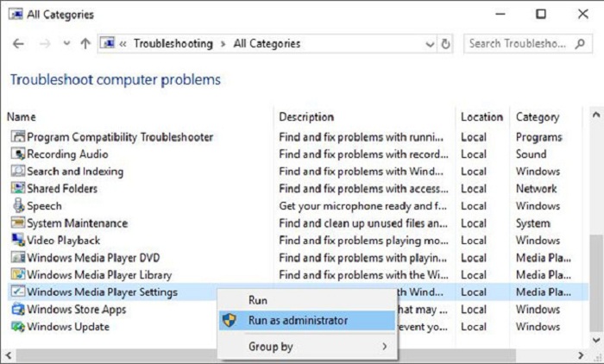Select Windows Media Player Library entry
The width and height of the screenshot is (604, 364).
99,275
